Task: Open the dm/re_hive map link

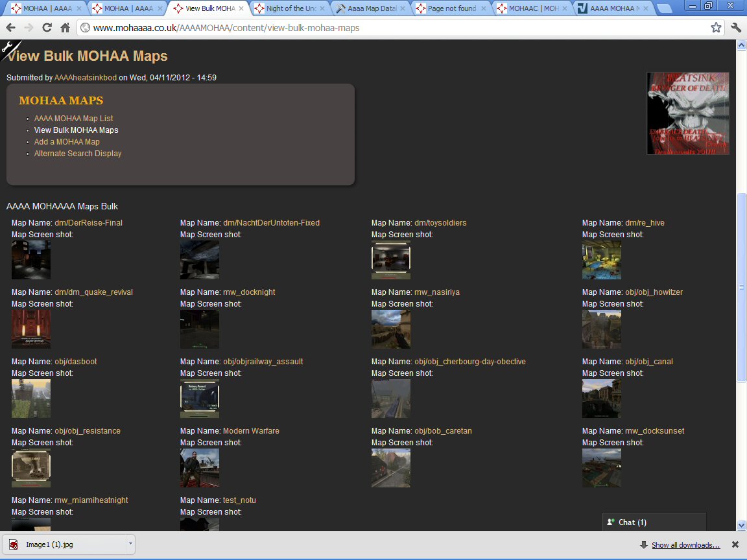Action: 645,222
